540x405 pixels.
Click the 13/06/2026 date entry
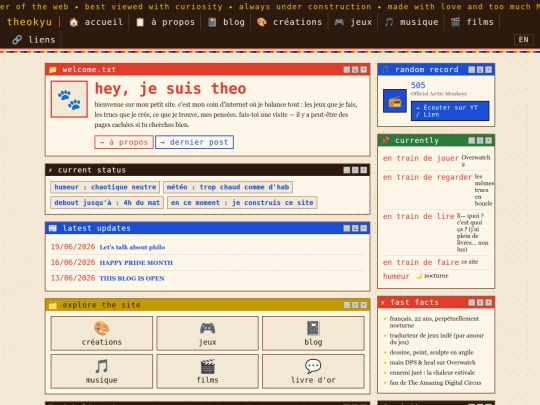[x=73, y=278]
